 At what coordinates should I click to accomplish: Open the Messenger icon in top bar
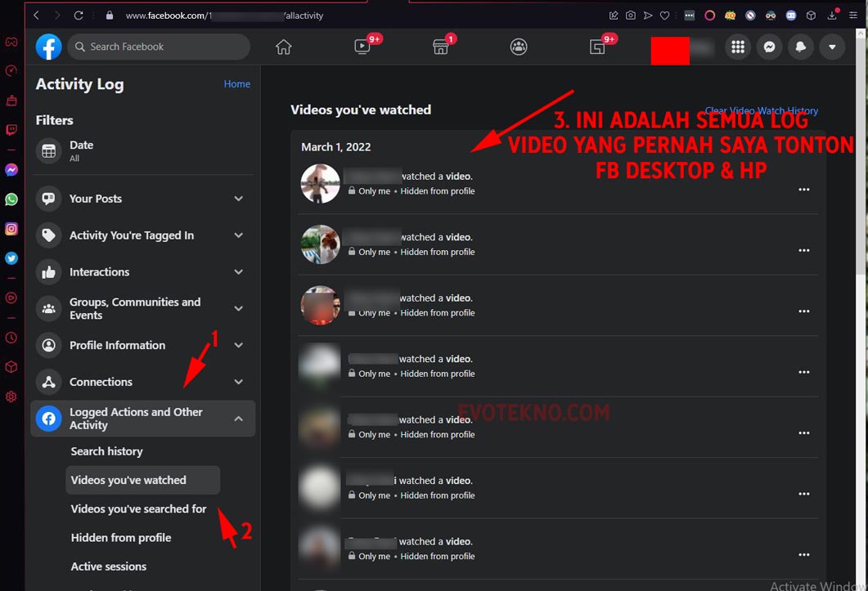click(x=769, y=47)
